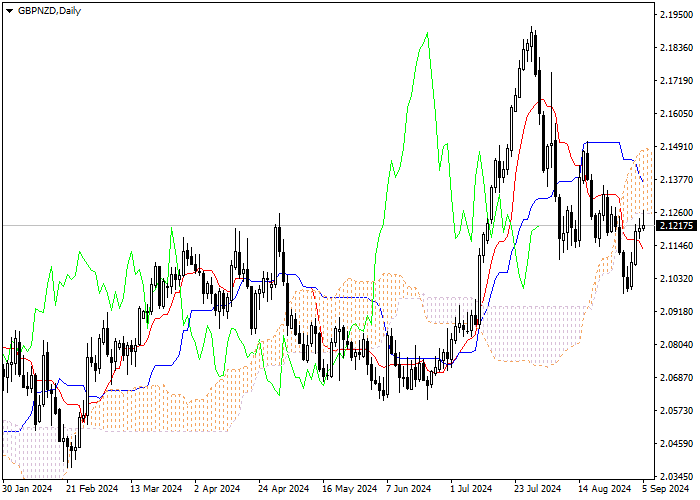Click the blue Kijun plateau near 2.14910
Viewport: 700px width, 500px height.
(x=602, y=142)
